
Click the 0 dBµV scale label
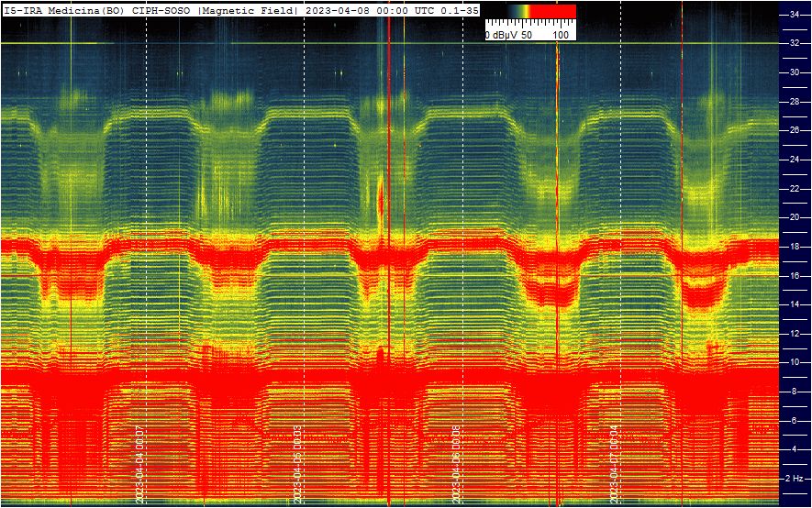(x=501, y=35)
